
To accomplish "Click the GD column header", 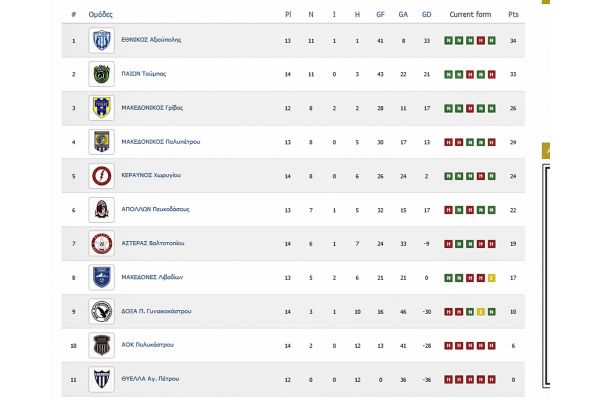I will tap(427, 15).
